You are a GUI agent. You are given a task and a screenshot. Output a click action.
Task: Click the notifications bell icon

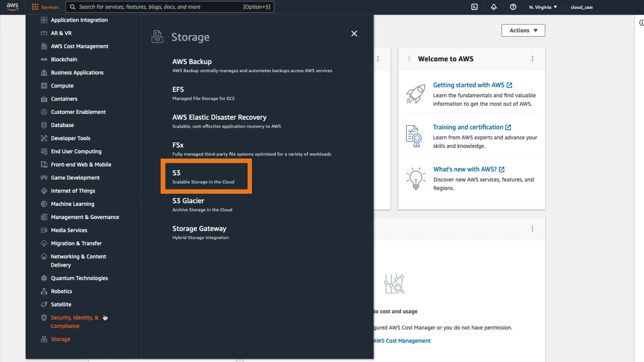[494, 7]
